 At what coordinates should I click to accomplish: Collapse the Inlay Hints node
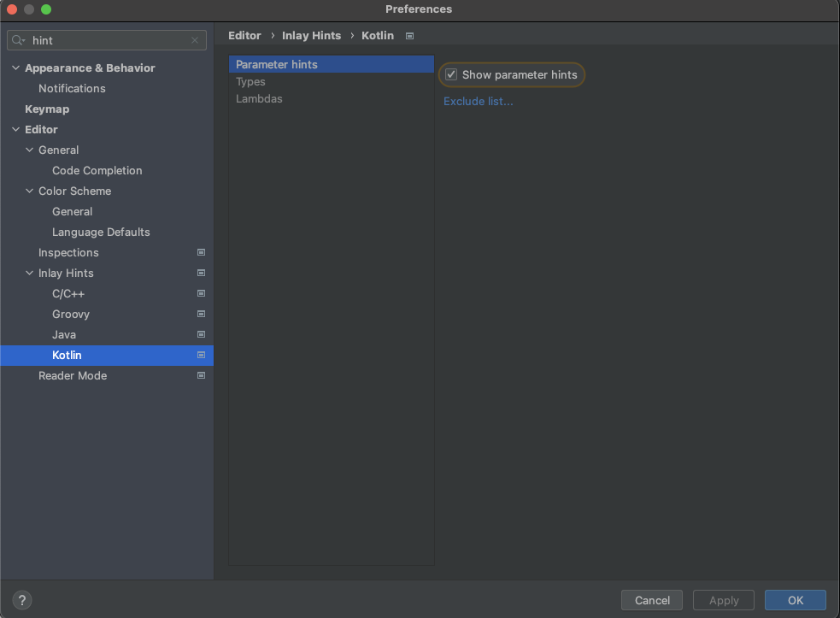click(x=29, y=273)
